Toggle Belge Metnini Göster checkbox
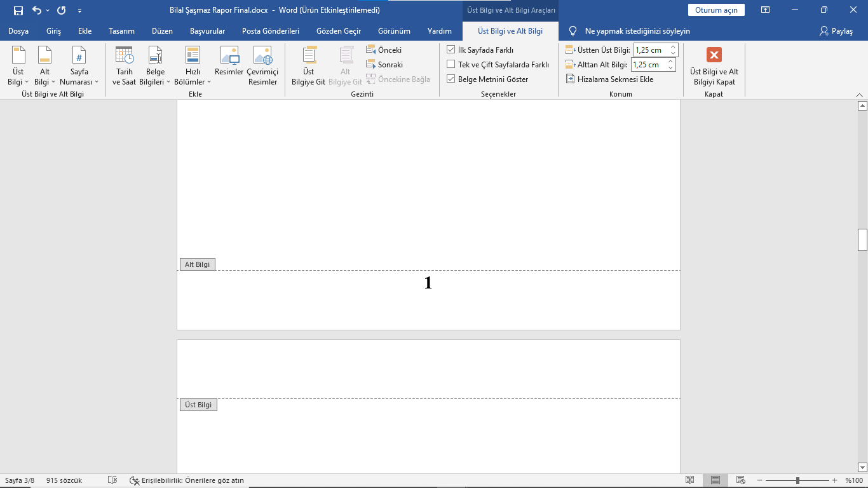 pyautogui.click(x=451, y=79)
